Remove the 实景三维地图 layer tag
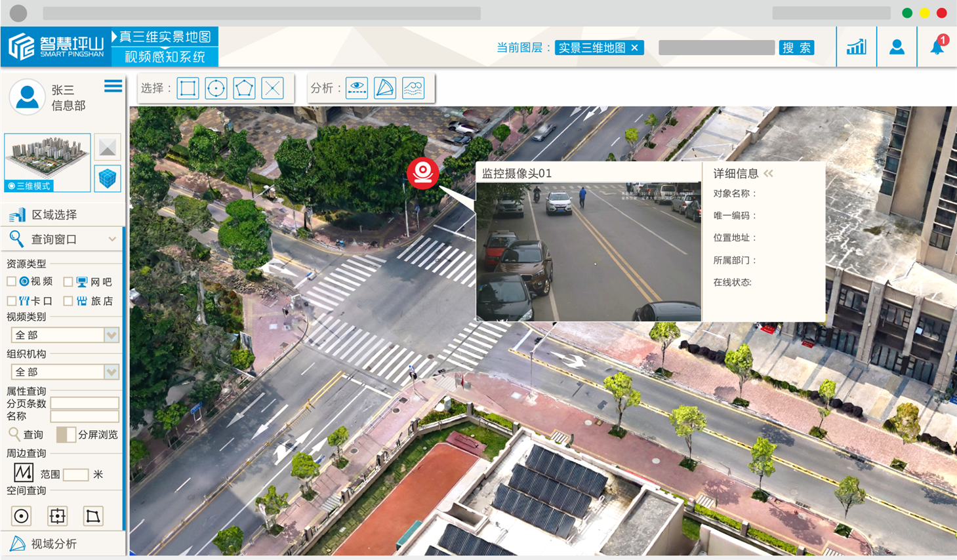 point(635,48)
